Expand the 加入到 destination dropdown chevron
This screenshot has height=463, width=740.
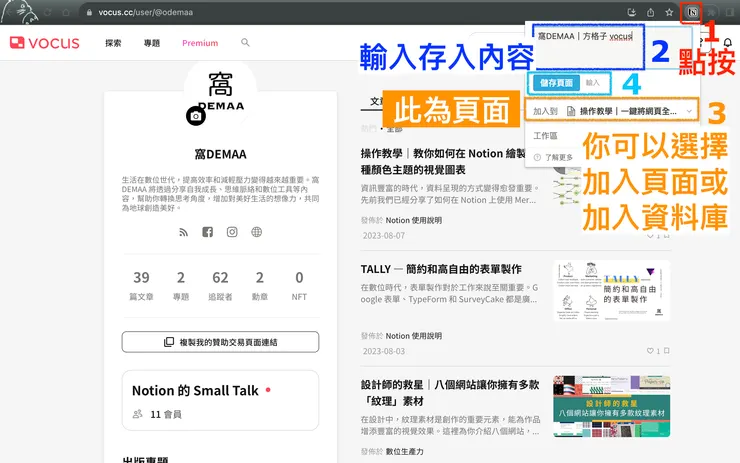[689, 111]
